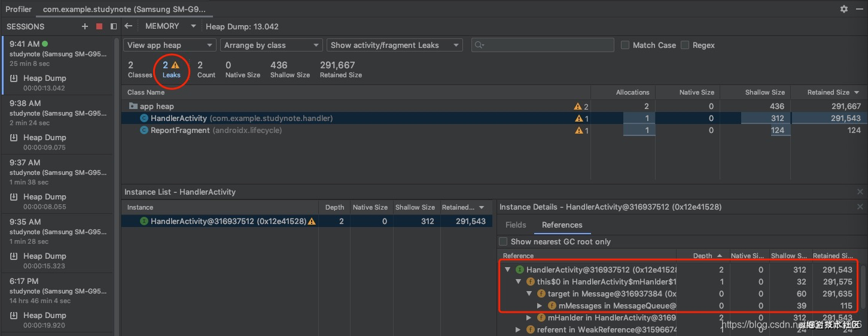
Task: Click the Heap Dump save icon under 9:37 AM
Action: (14, 196)
